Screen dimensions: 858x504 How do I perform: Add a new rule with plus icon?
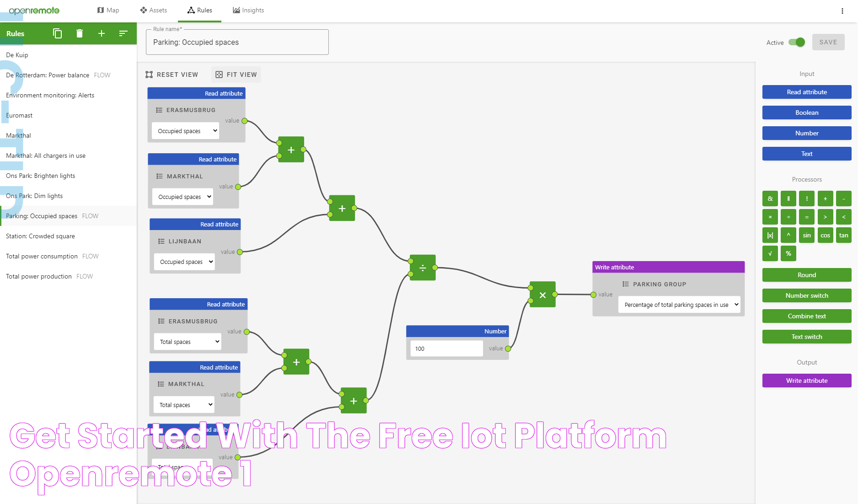click(102, 33)
